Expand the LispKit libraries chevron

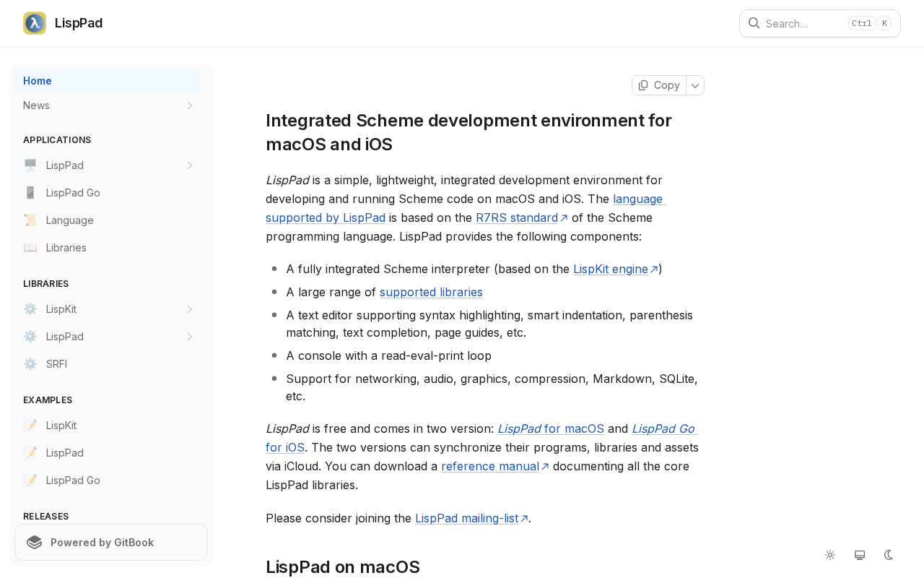[190, 309]
